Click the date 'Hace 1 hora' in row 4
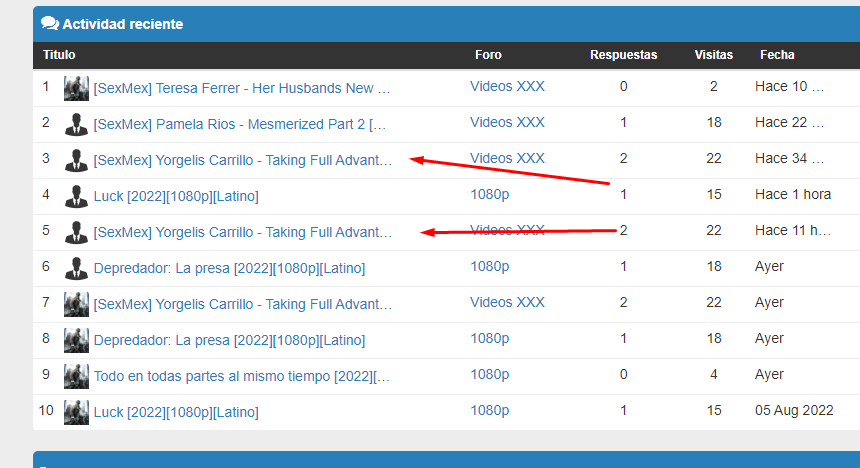This screenshot has width=860, height=468. [x=793, y=194]
